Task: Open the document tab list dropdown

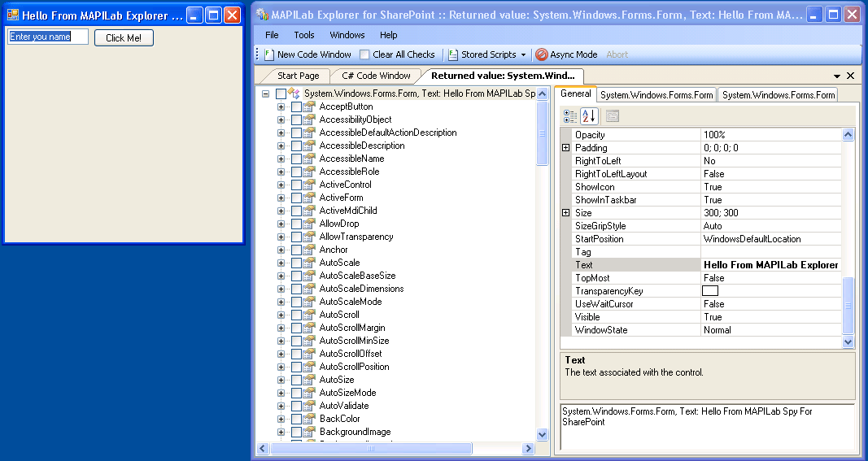Action: (x=837, y=76)
